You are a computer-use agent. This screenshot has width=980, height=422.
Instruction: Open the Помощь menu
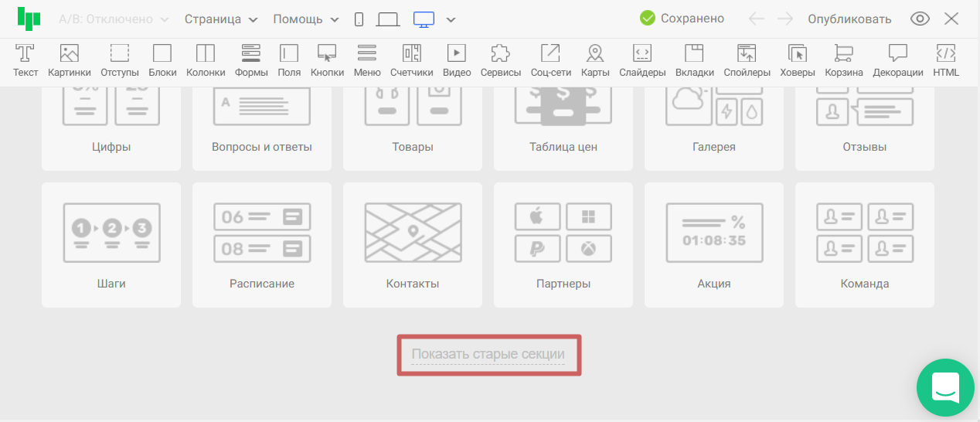(x=305, y=19)
